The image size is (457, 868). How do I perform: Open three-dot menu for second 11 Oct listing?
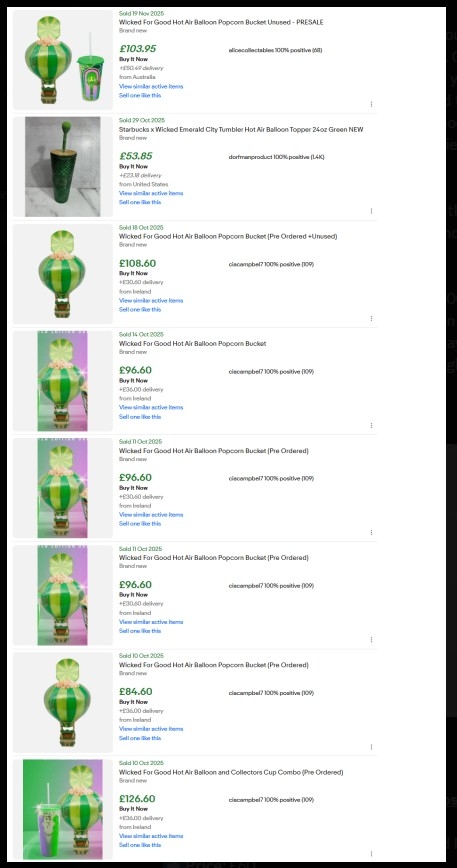point(371,640)
